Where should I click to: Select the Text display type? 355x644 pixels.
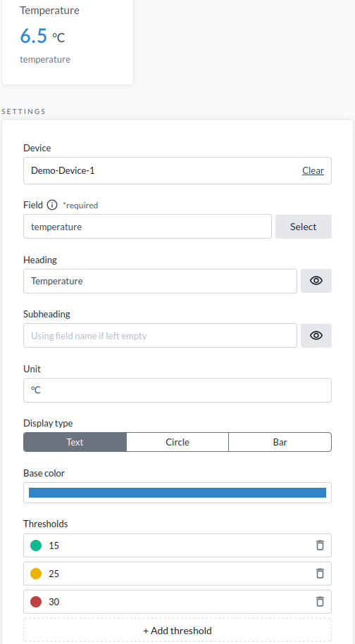point(75,442)
